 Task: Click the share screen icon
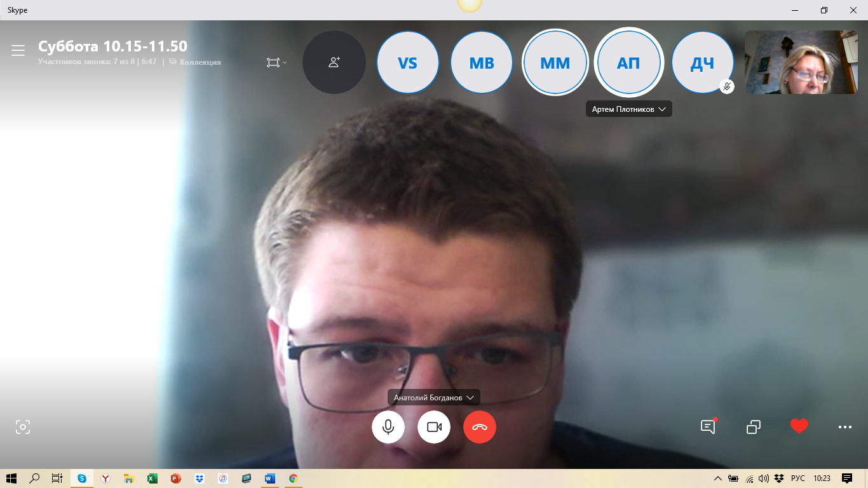754,426
